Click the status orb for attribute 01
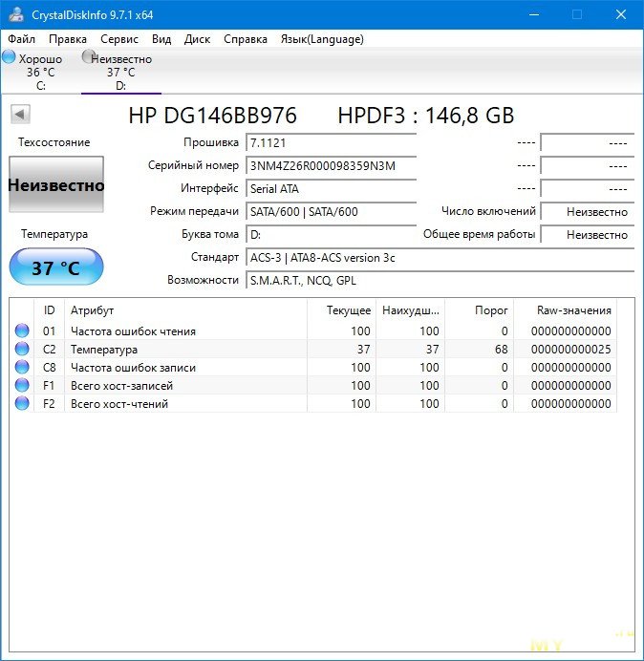Viewport: 644px width, 661px height. [22, 331]
